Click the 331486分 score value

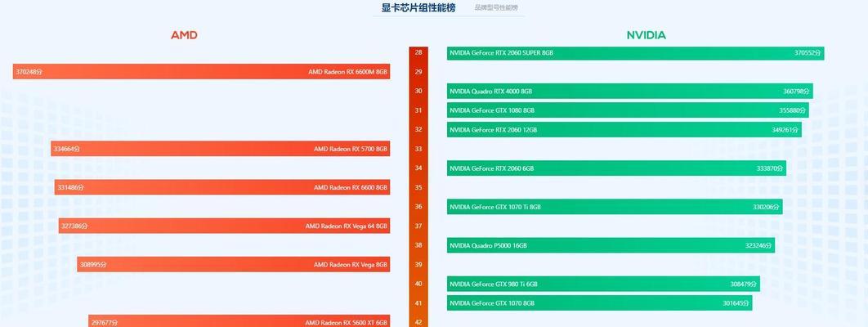click(70, 187)
